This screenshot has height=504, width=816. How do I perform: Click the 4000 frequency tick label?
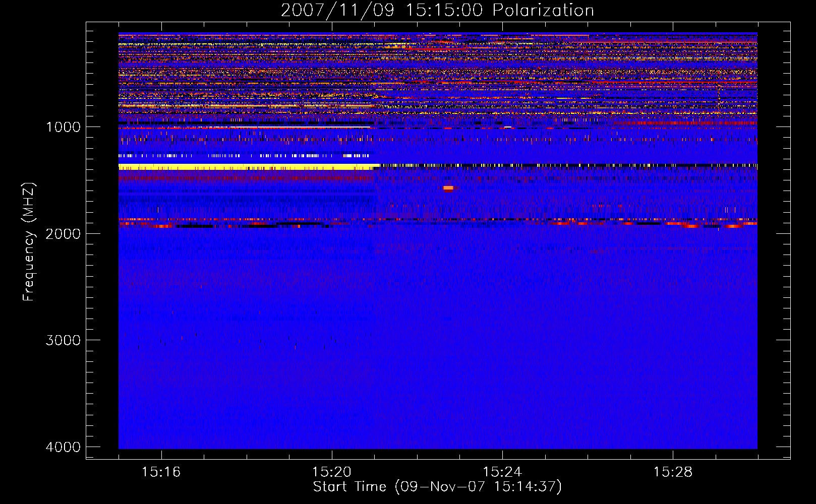coord(63,447)
